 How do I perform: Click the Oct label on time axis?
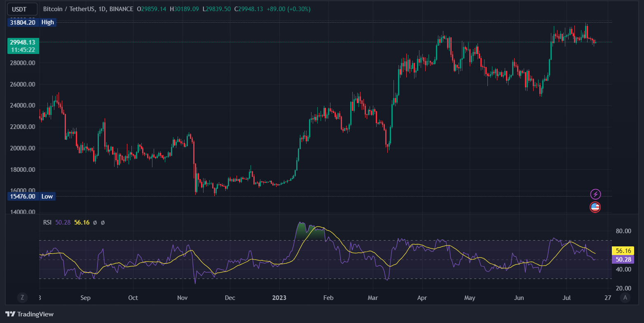[x=133, y=297]
